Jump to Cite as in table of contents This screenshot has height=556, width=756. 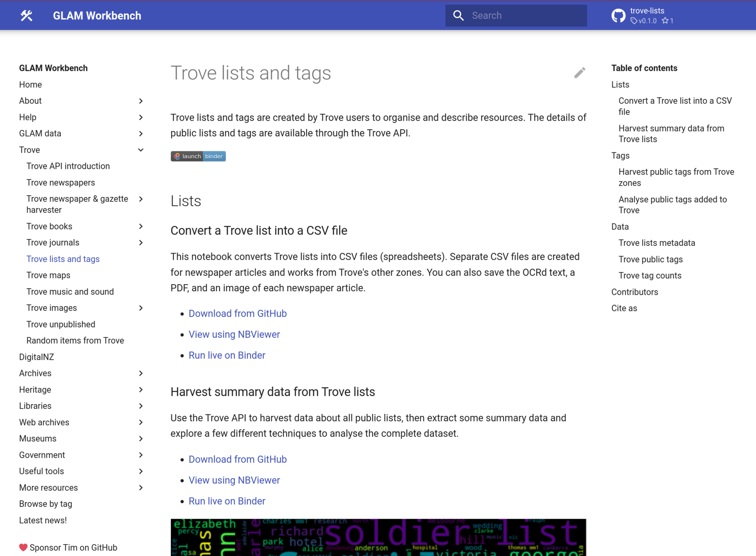(624, 308)
